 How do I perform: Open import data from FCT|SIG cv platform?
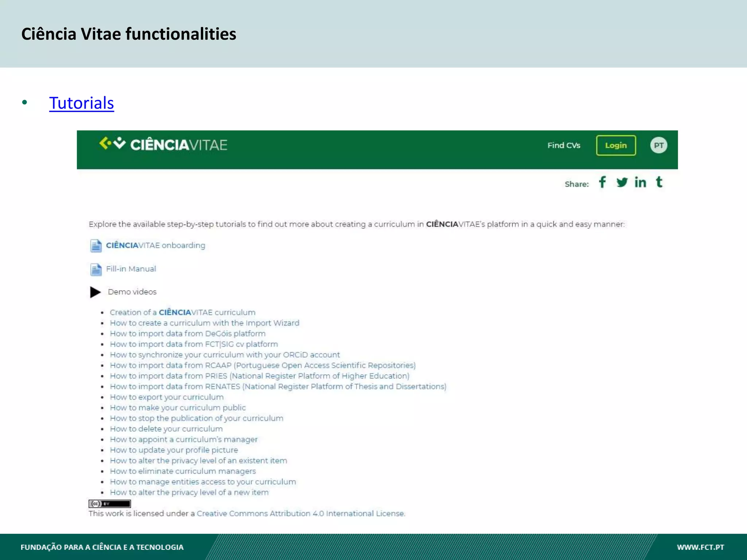pyautogui.click(x=194, y=344)
